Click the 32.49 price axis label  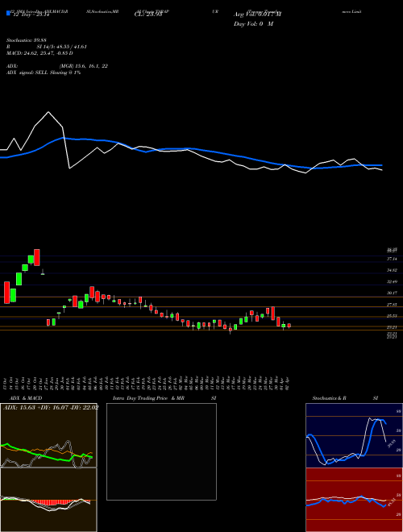coord(392,281)
